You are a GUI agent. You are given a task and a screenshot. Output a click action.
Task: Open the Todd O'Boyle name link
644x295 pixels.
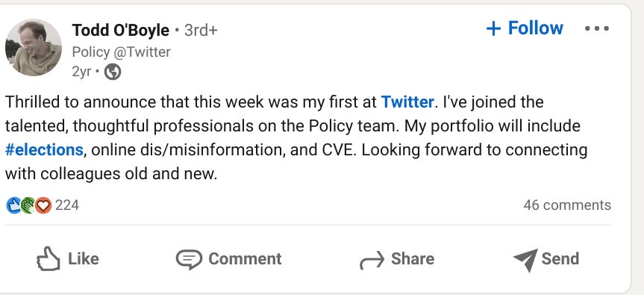click(120, 30)
